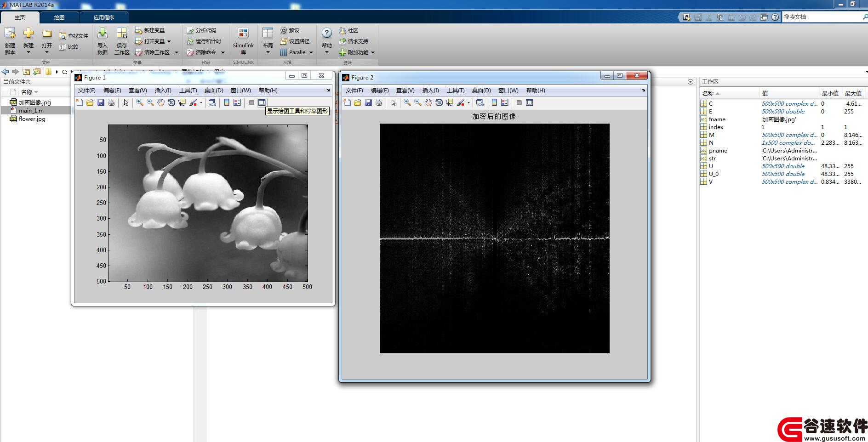The width and height of the screenshot is (868, 442).
Task: Insert Colorbar in Figure 1
Action: click(x=227, y=102)
